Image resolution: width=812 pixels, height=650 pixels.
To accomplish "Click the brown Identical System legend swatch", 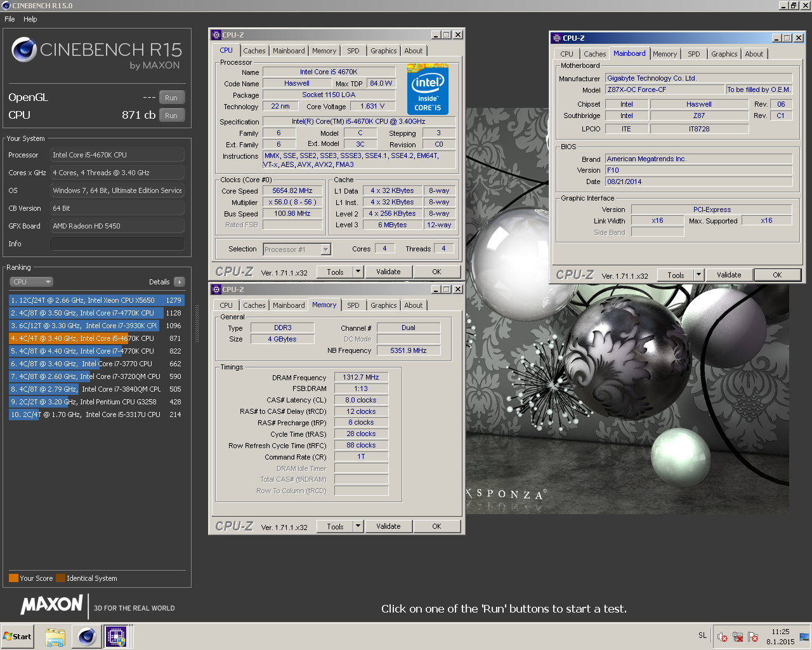I will 60,578.
